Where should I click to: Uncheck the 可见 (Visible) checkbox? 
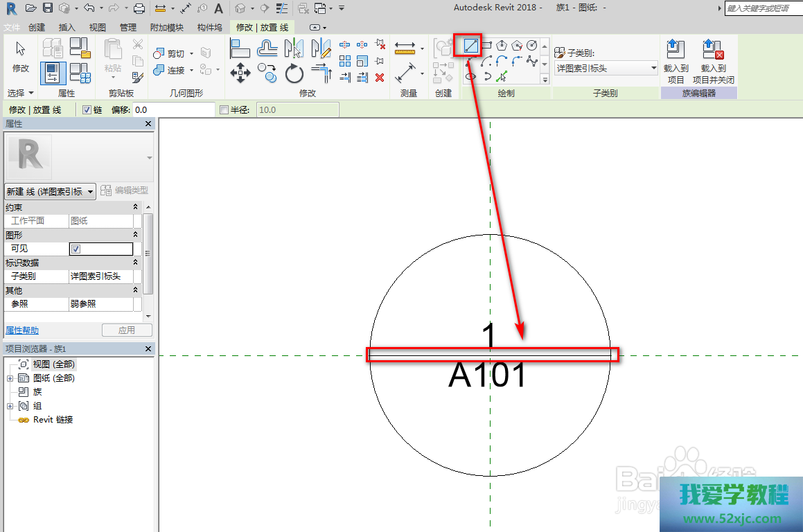(x=76, y=249)
